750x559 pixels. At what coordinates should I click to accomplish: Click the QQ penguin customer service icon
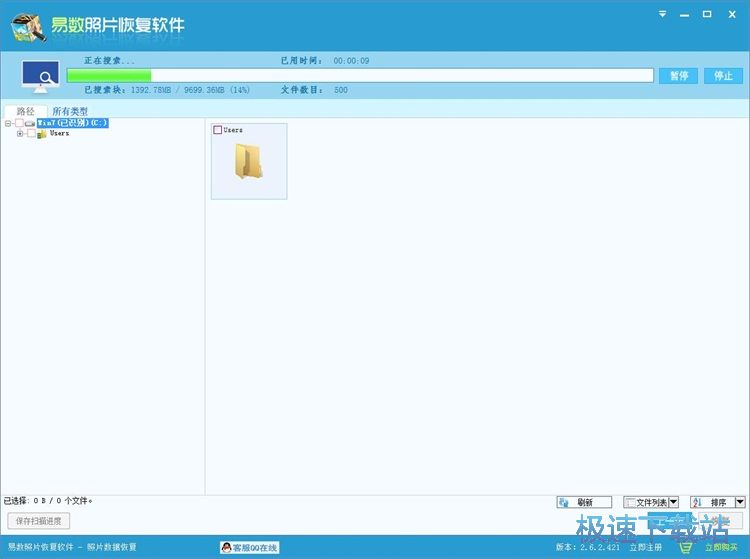point(226,547)
